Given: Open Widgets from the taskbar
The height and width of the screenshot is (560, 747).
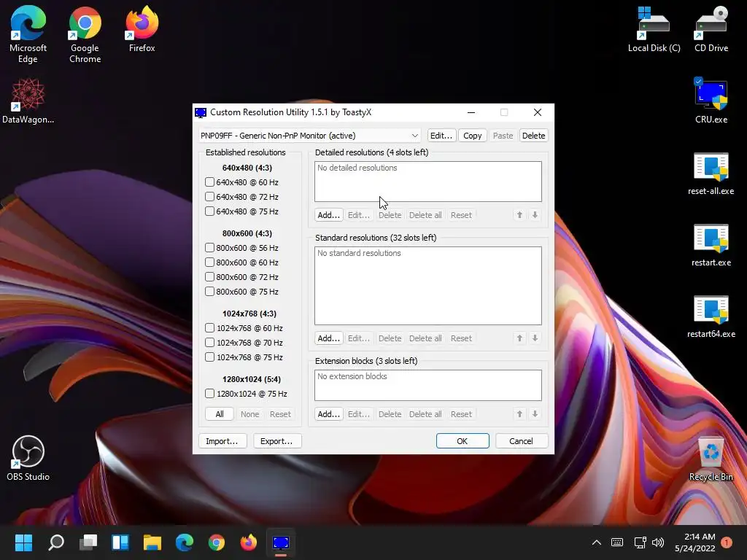Looking at the screenshot, I should [x=120, y=542].
